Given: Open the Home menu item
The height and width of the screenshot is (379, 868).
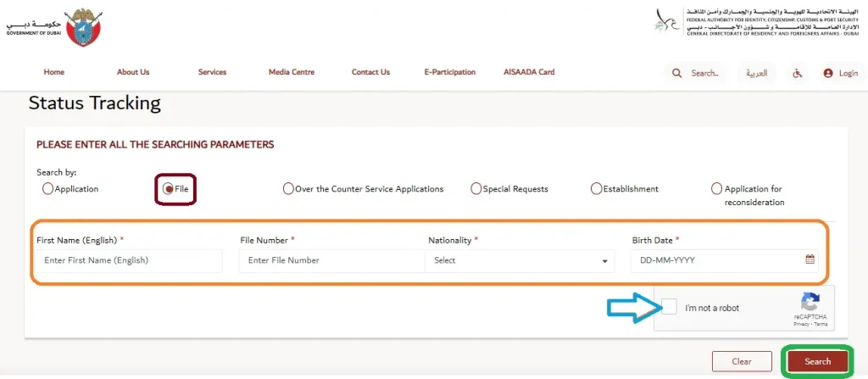Looking at the screenshot, I should pyautogui.click(x=54, y=72).
